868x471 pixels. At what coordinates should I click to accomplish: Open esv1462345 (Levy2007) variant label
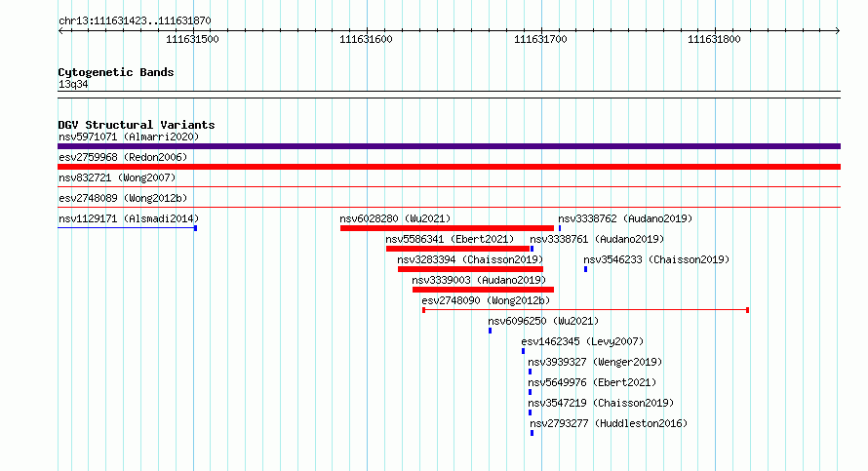tap(582, 341)
